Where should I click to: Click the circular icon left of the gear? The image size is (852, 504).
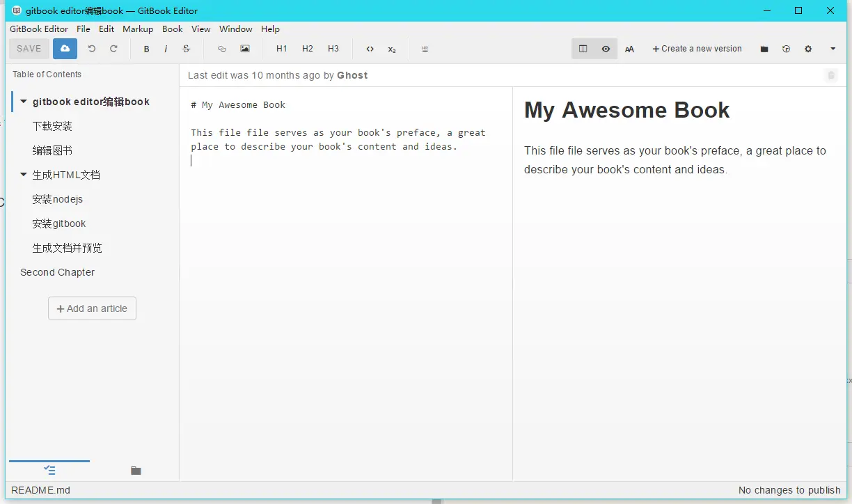[786, 49]
